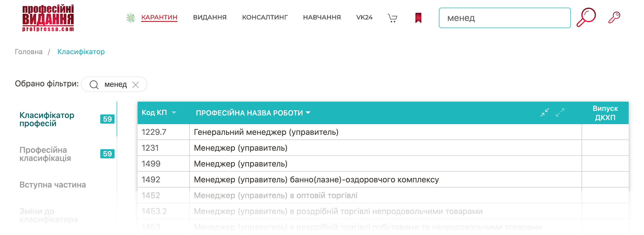
Task: Click the key login icon
Action: [x=614, y=17]
